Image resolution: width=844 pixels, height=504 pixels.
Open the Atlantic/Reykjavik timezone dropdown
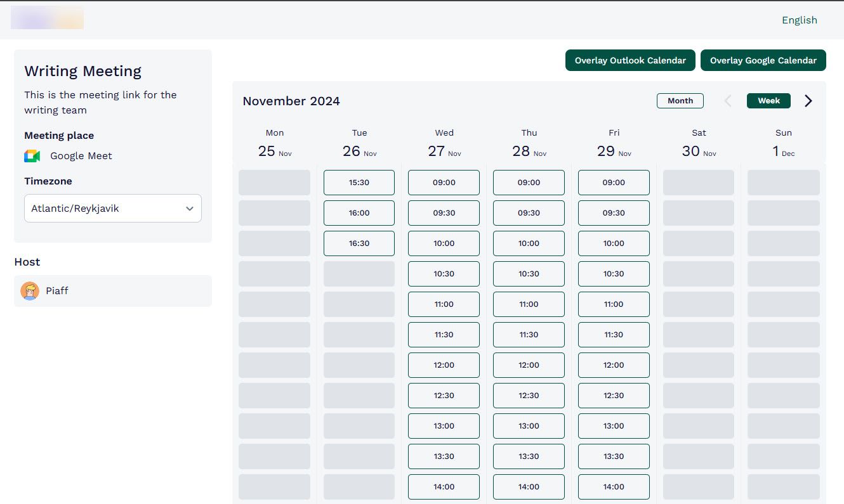(112, 208)
